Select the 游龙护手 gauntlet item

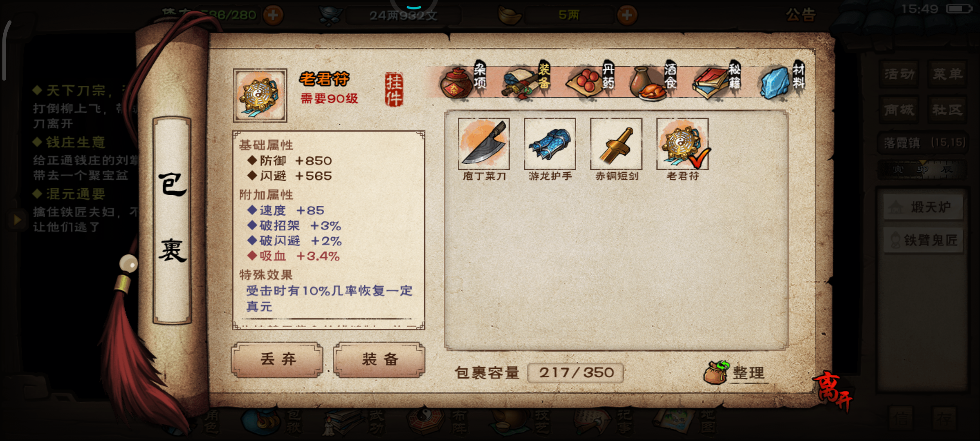pos(550,144)
